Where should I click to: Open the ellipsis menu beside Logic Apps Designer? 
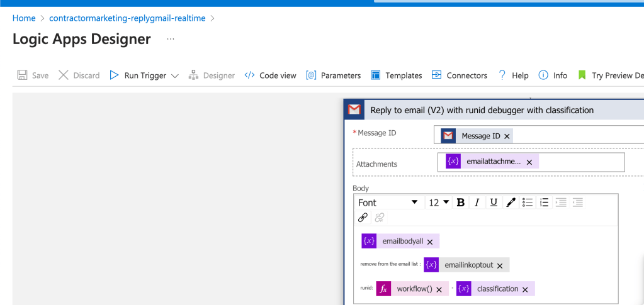[171, 39]
